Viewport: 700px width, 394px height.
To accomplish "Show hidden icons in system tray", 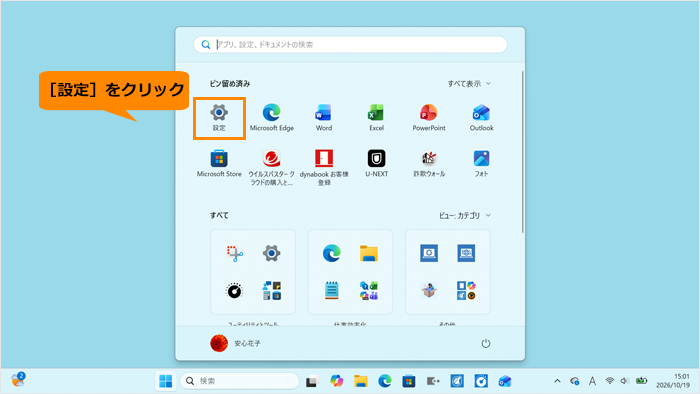I will pos(557,381).
